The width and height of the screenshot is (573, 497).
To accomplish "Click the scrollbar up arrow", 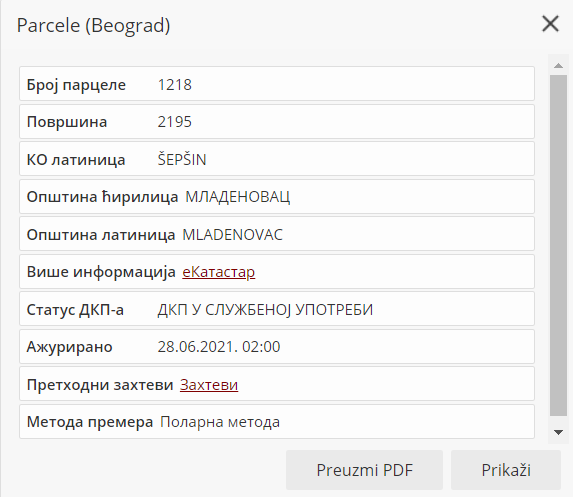I will (x=558, y=66).
